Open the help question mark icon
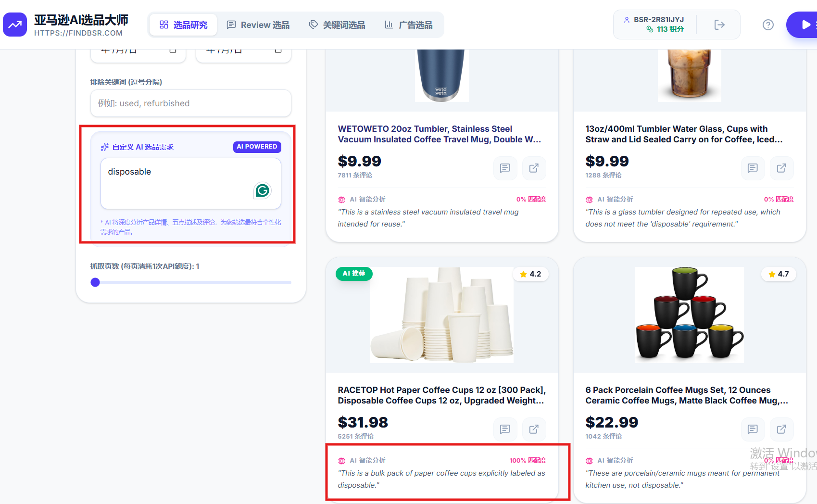The height and width of the screenshot is (504, 817). click(768, 25)
